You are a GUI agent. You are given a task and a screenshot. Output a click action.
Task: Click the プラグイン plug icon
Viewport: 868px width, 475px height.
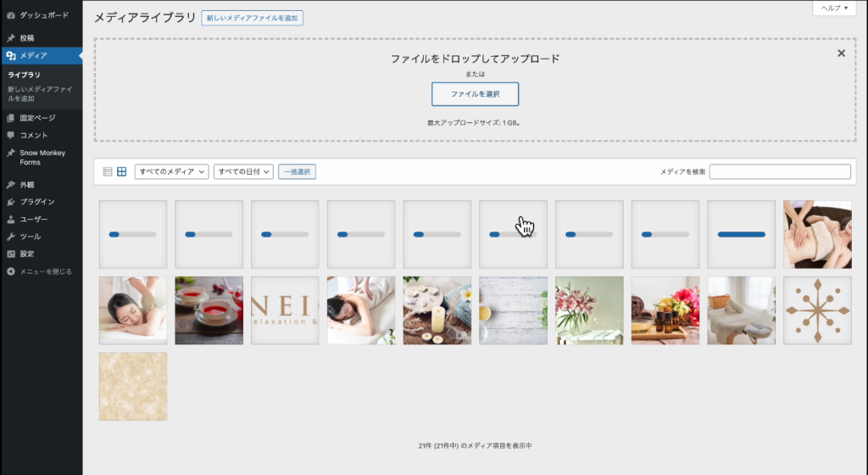(10, 202)
